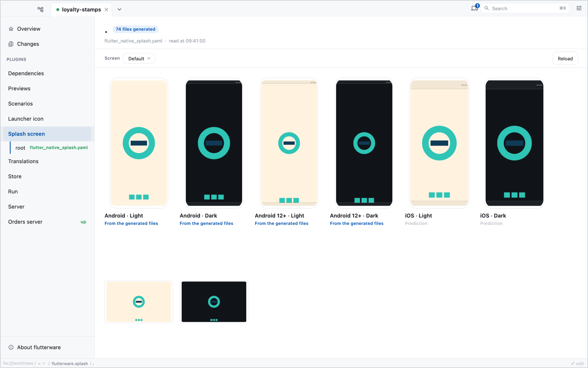Screen dimensions: 588x368
Task: Go to Overview
Action: coord(47,29)
